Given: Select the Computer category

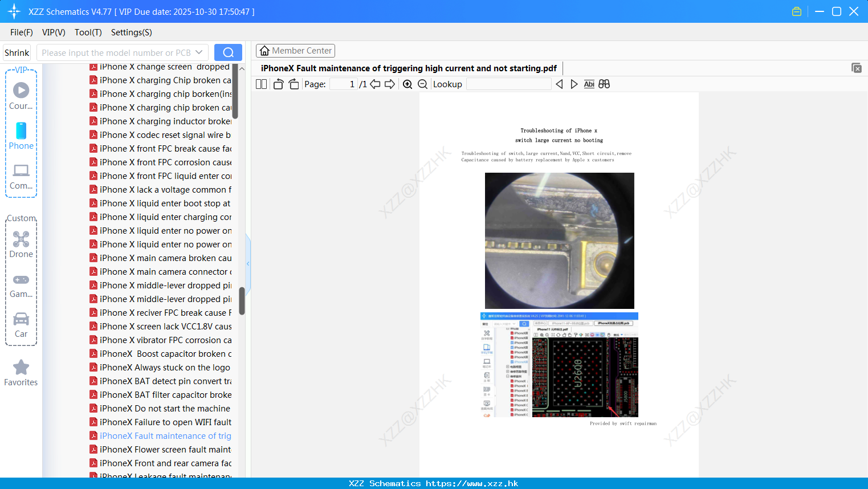Looking at the screenshot, I should coord(21,177).
